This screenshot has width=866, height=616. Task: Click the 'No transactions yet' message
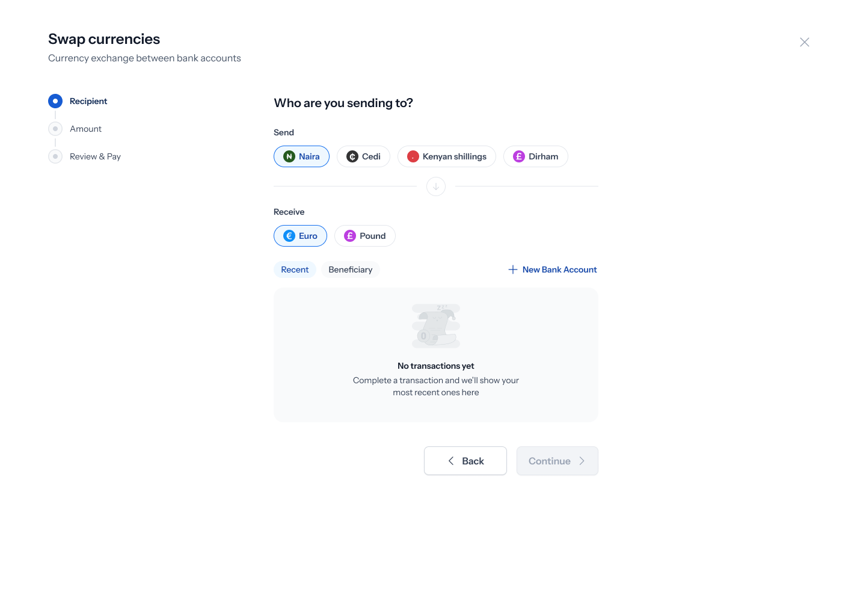pyautogui.click(x=436, y=366)
